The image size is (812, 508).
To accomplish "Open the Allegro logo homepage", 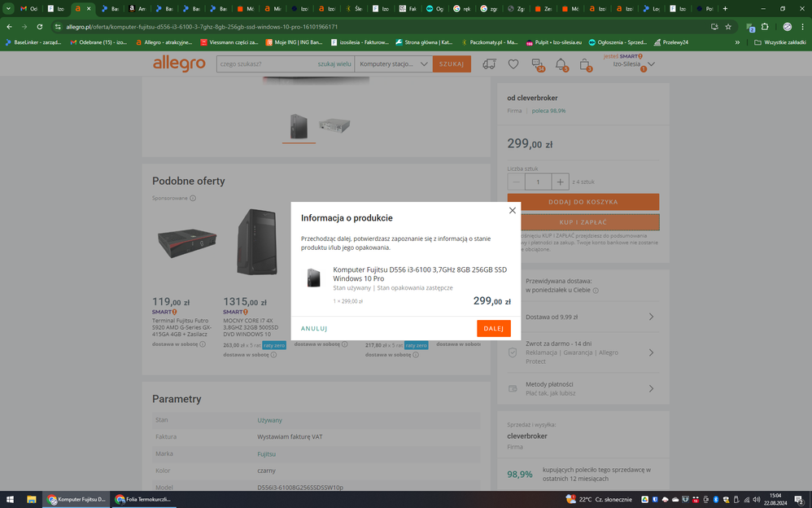I will [x=179, y=63].
